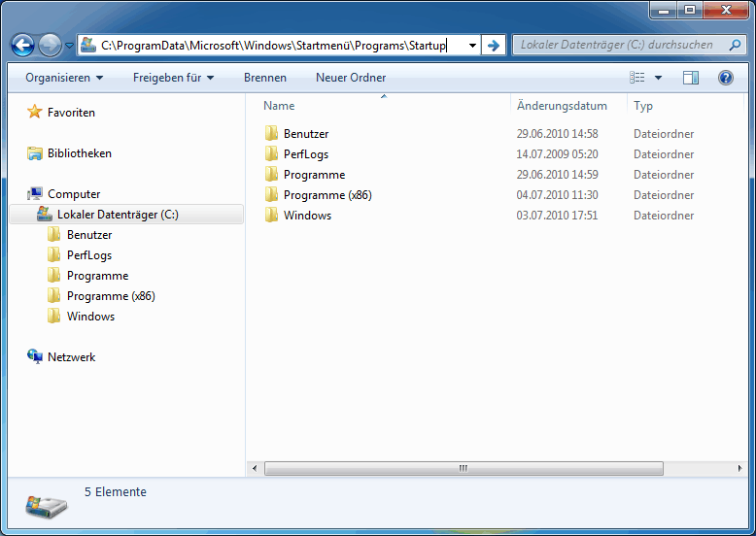Sort by the Änderungsdatum column header

(562, 106)
